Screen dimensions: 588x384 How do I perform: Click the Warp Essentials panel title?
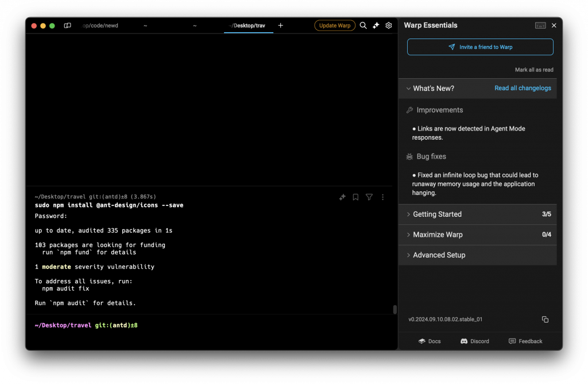(x=431, y=25)
